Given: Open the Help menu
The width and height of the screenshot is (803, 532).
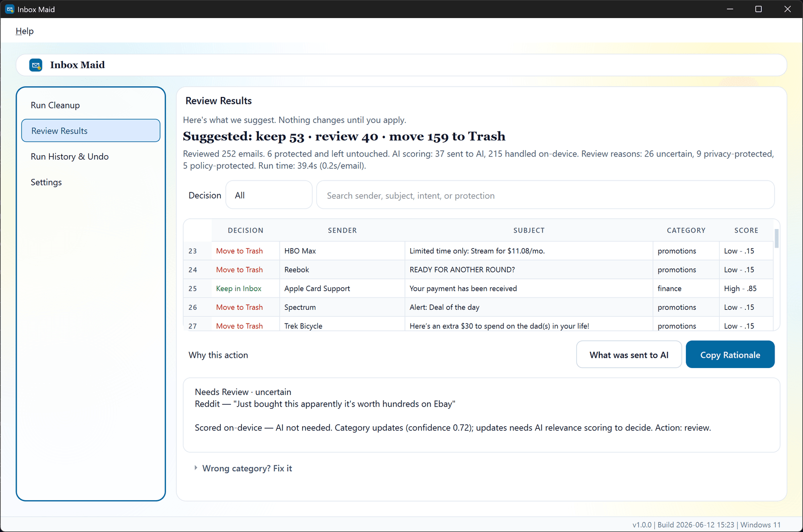Looking at the screenshot, I should (24, 31).
